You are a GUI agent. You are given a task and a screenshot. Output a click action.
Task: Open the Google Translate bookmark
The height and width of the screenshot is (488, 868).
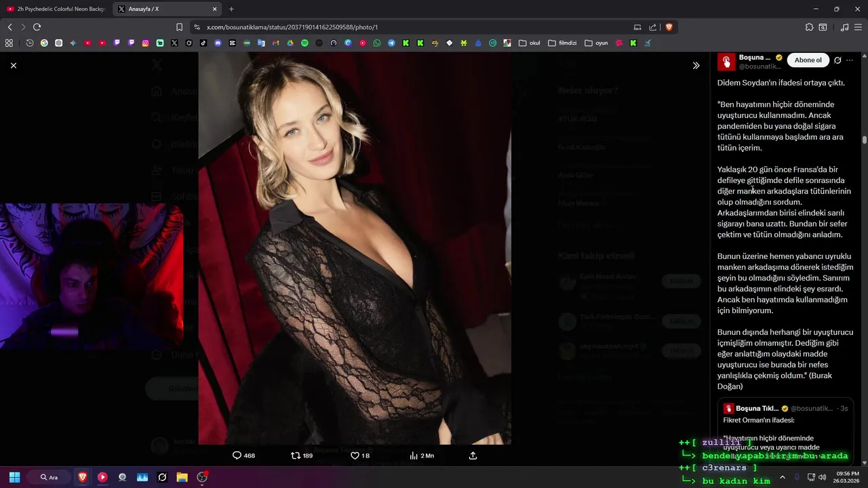261,43
